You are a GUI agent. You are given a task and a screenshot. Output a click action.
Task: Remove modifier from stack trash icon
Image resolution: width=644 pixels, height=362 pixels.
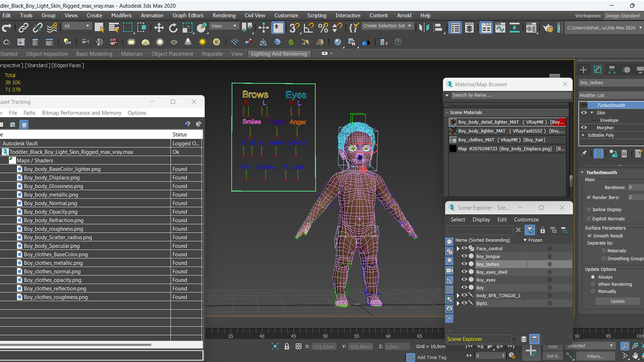click(624, 154)
